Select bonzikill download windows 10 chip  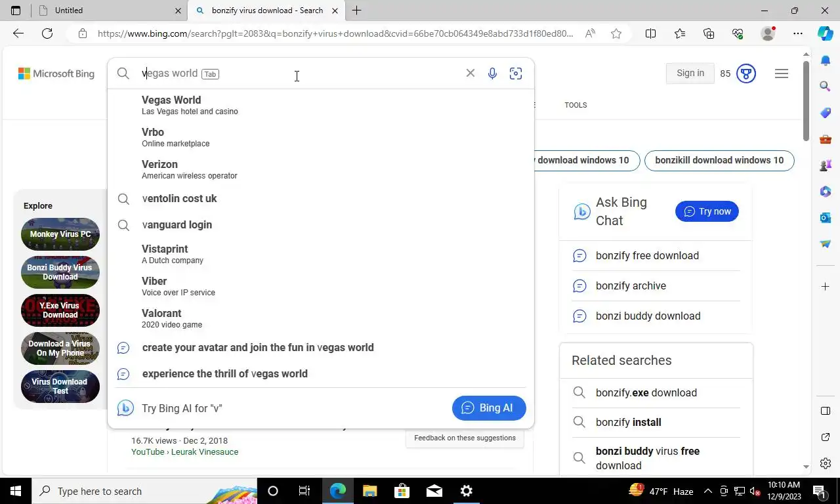coord(719,160)
